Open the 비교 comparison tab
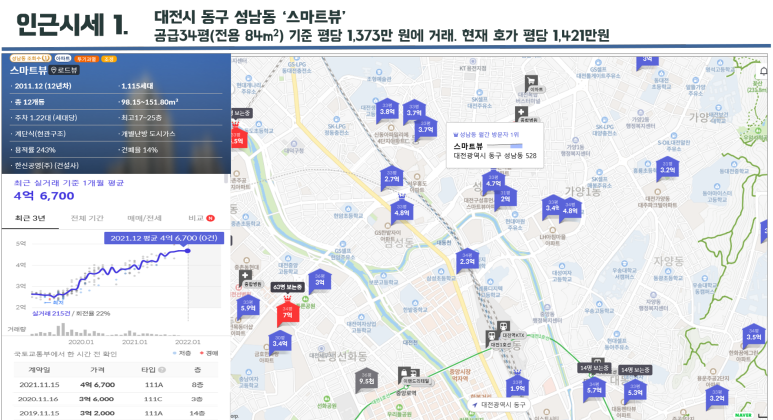Screen dimensions: 773x420 (201, 218)
